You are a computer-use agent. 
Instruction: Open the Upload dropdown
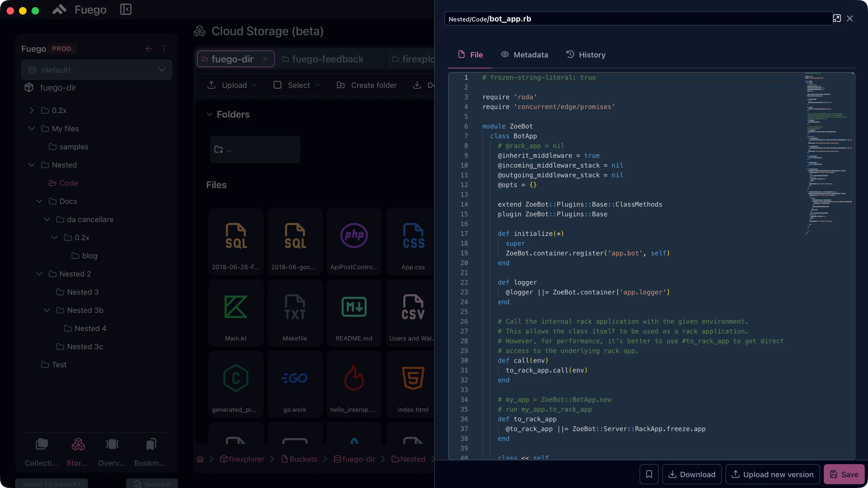[232, 85]
